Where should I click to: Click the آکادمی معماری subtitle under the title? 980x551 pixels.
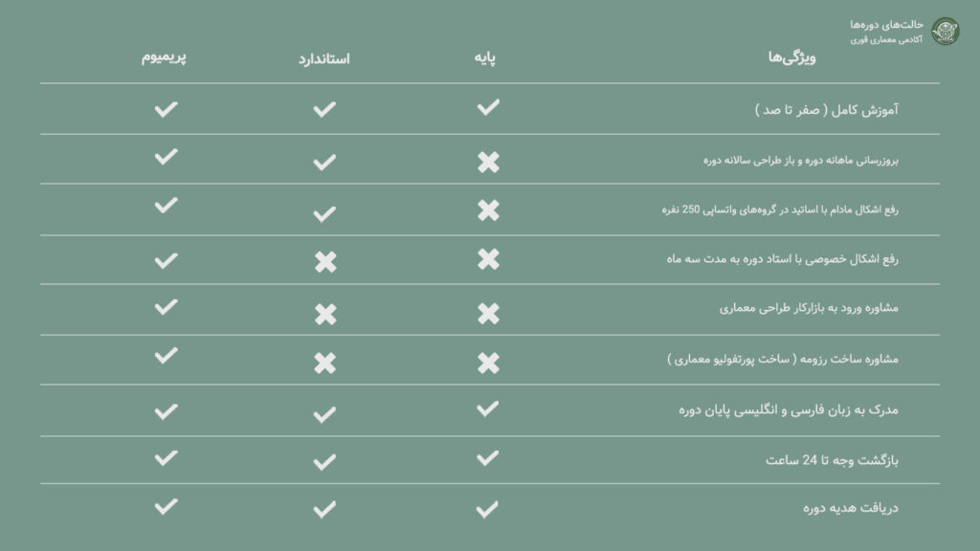tap(886, 39)
